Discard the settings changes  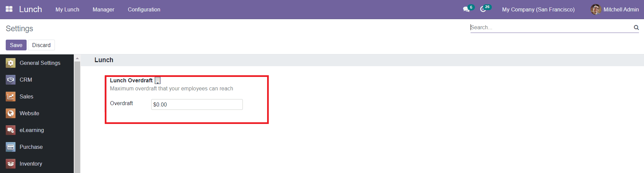(x=41, y=45)
